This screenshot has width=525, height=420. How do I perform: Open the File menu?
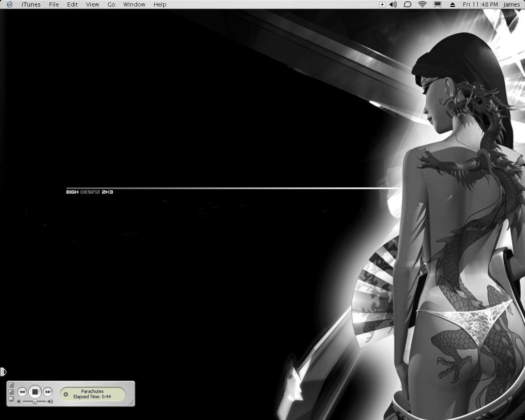[x=54, y=5]
